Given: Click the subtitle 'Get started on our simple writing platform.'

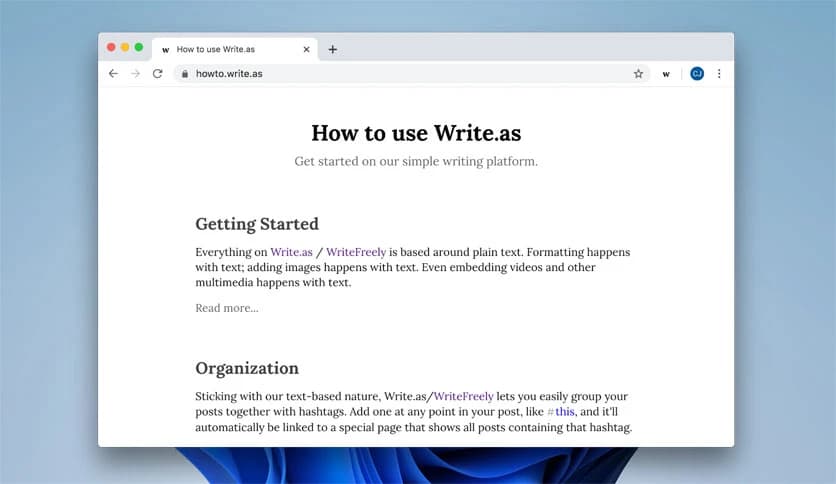Looking at the screenshot, I should [x=416, y=161].
